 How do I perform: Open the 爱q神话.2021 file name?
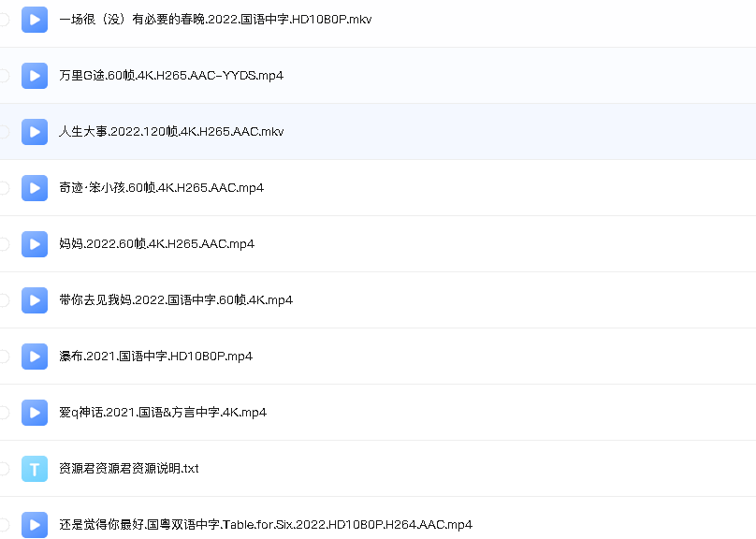(x=161, y=412)
